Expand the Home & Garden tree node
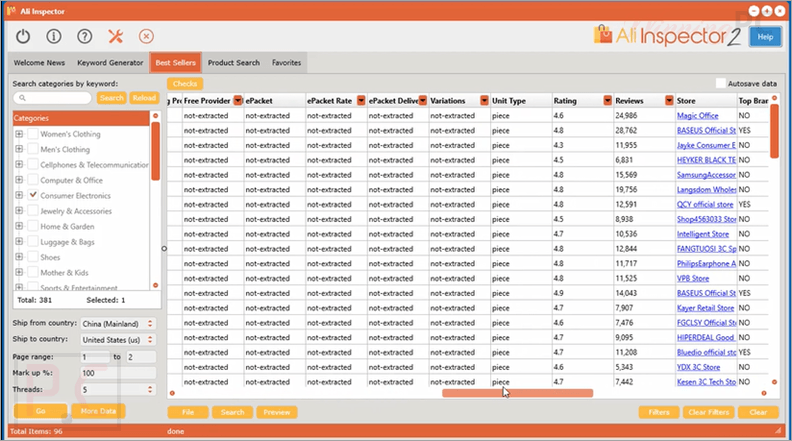Viewport: 792px width, 441px height. point(19,226)
